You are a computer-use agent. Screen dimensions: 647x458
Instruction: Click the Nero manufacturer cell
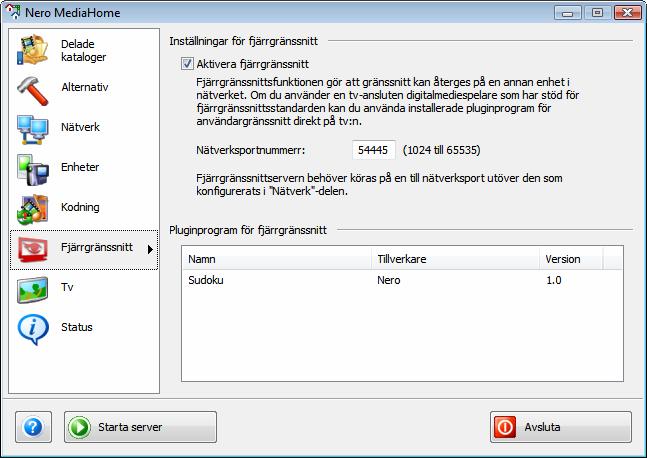click(x=389, y=280)
